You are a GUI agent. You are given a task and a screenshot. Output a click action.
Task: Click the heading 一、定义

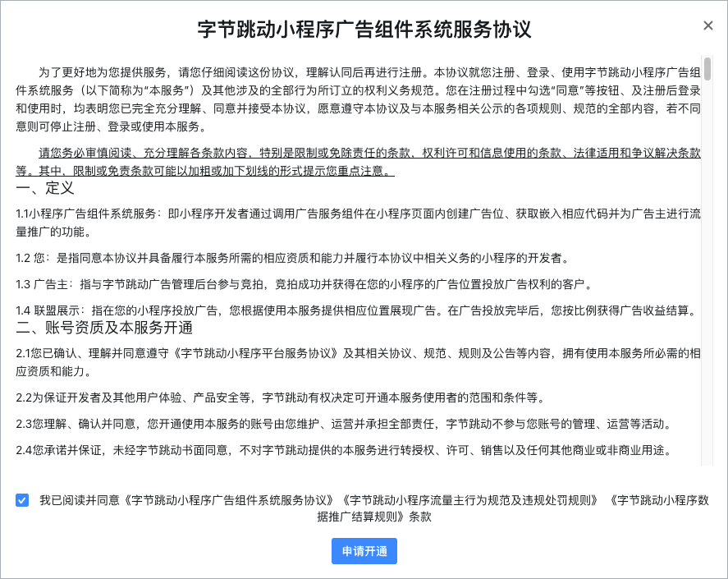pyautogui.click(x=45, y=188)
